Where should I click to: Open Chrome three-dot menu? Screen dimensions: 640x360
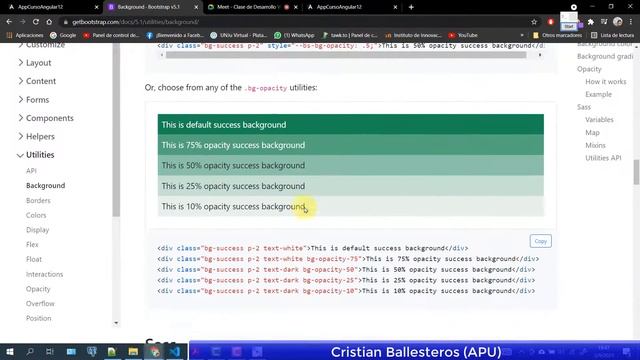coord(631,22)
